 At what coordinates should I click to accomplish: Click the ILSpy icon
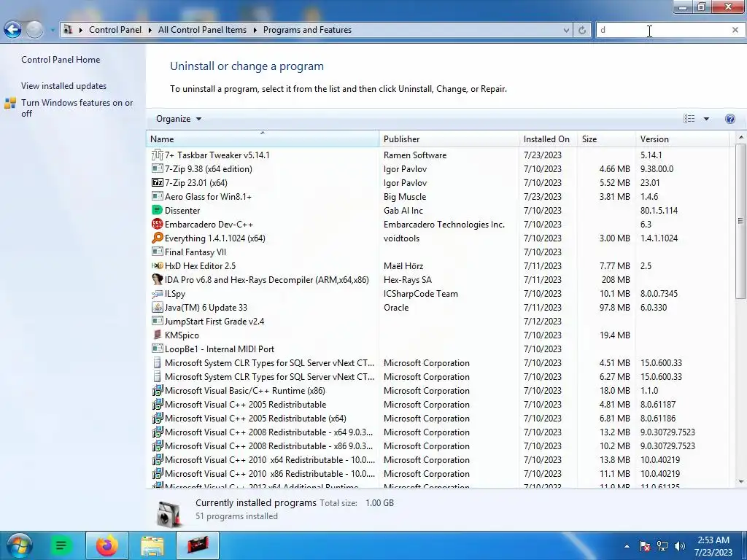[157, 293]
